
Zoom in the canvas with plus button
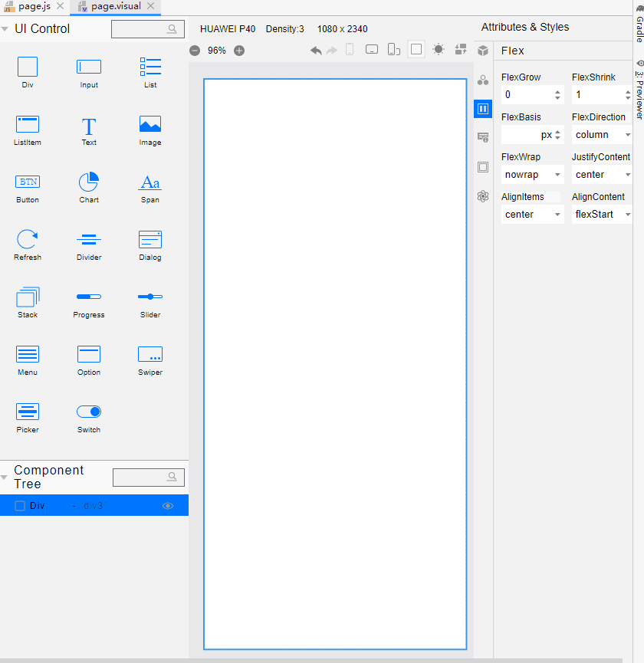click(x=239, y=51)
